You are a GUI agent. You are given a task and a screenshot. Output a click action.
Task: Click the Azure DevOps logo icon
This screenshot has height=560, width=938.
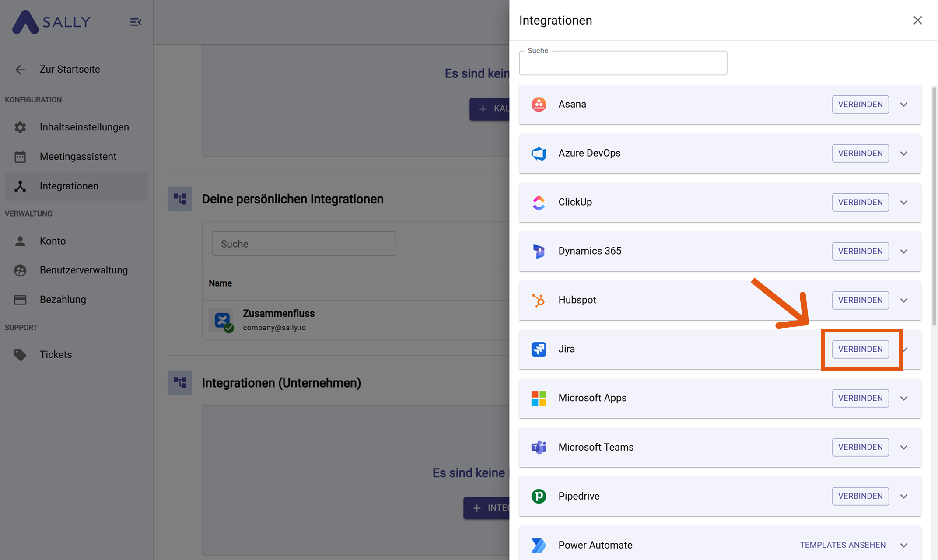pyautogui.click(x=539, y=153)
